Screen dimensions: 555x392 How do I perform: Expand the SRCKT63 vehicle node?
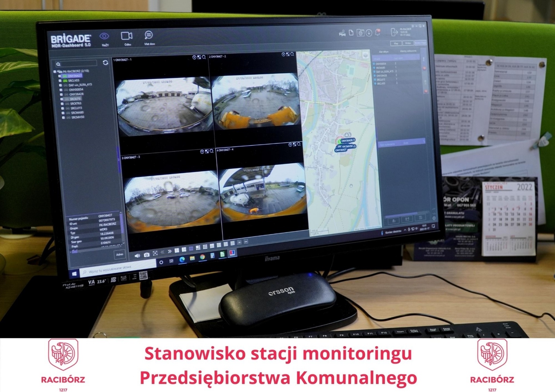[x=62, y=104]
